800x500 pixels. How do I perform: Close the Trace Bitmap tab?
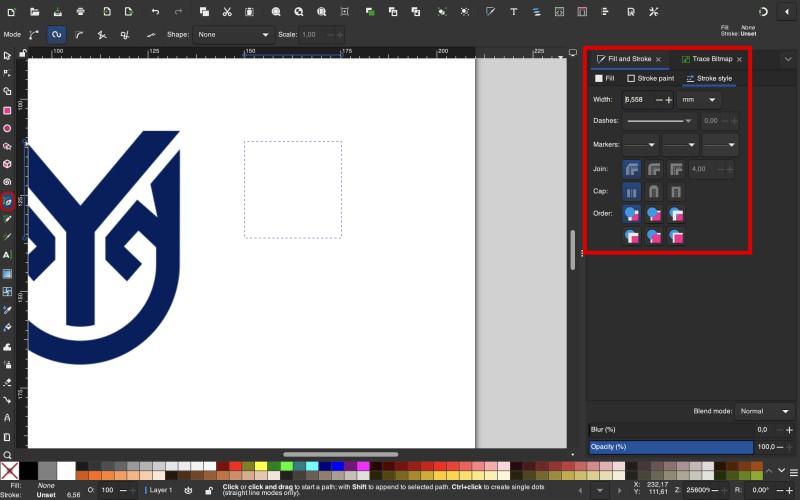pos(739,60)
